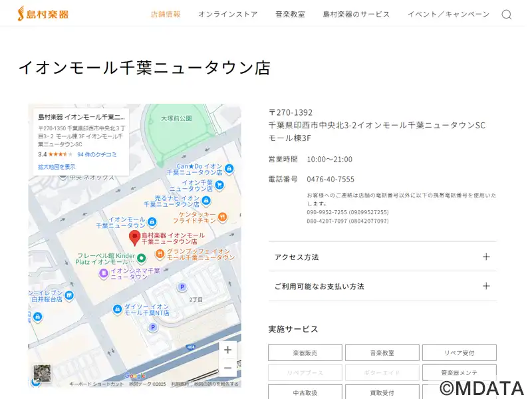Click the map info card title 島村楽器 イオンモール千葉二…
Screen dimensions: 532x399
(x=81, y=117)
